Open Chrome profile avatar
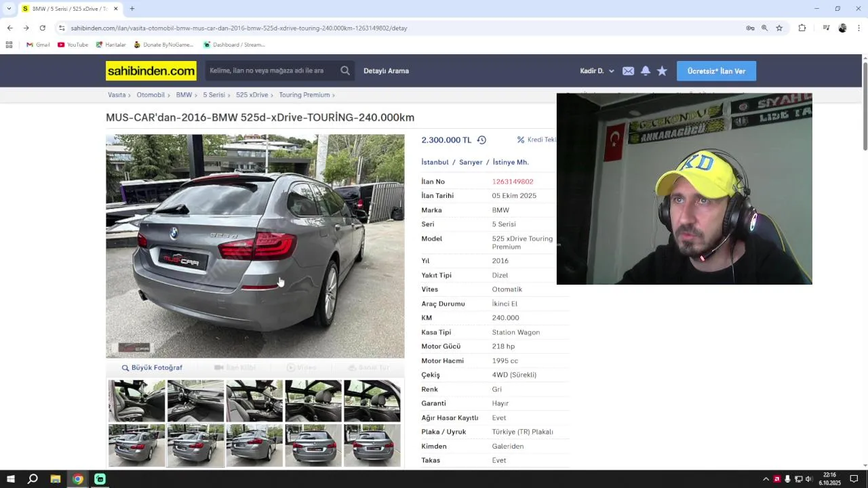Viewport: 868px width, 488px height. [x=842, y=28]
